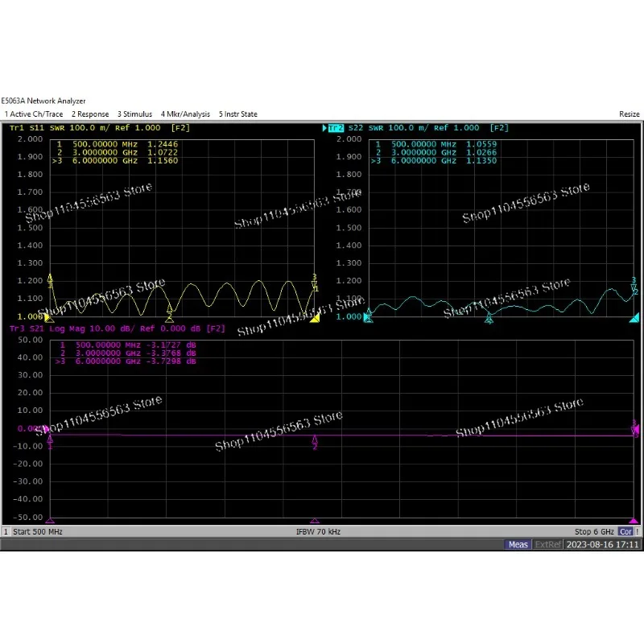Click the magenta marker 2 triangle on frequency axis

click(315, 521)
